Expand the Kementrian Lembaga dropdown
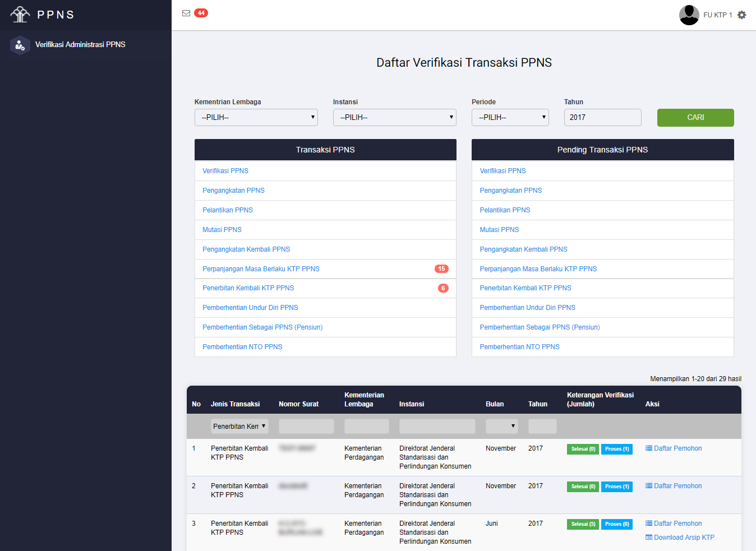 pyautogui.click(x=256, y=118)
